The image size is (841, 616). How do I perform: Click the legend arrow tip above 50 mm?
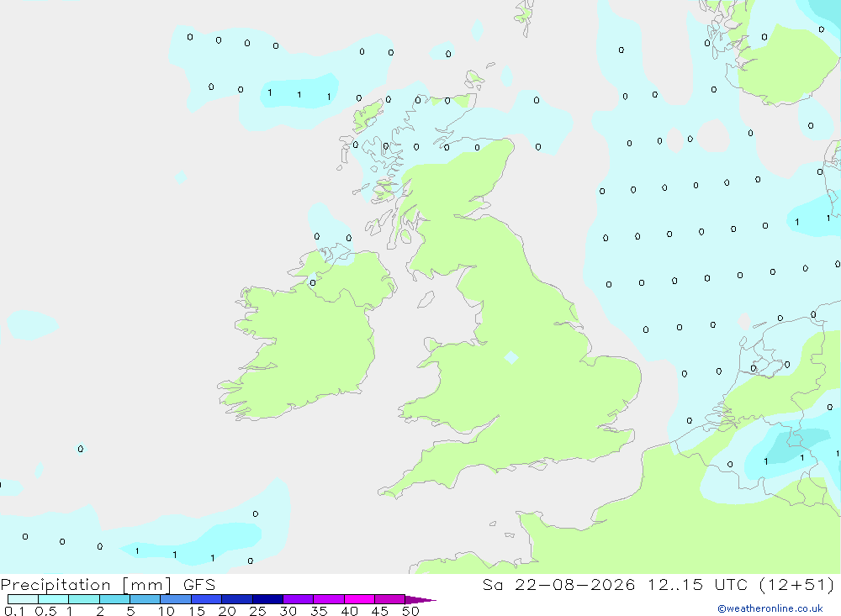click(420, 600)
